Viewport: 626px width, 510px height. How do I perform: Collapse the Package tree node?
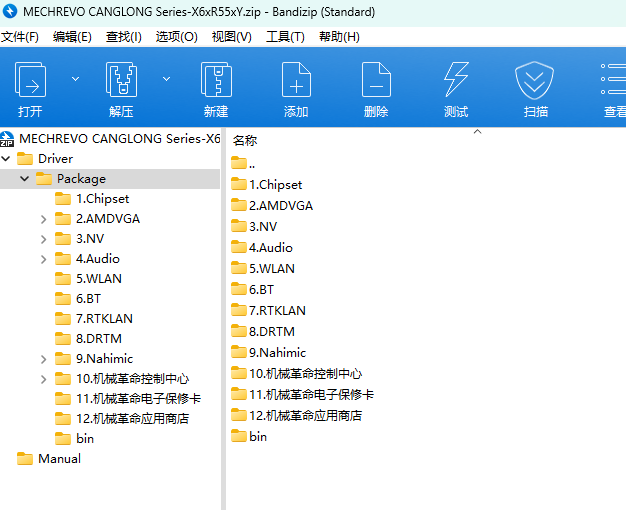[x=25, y=179]
